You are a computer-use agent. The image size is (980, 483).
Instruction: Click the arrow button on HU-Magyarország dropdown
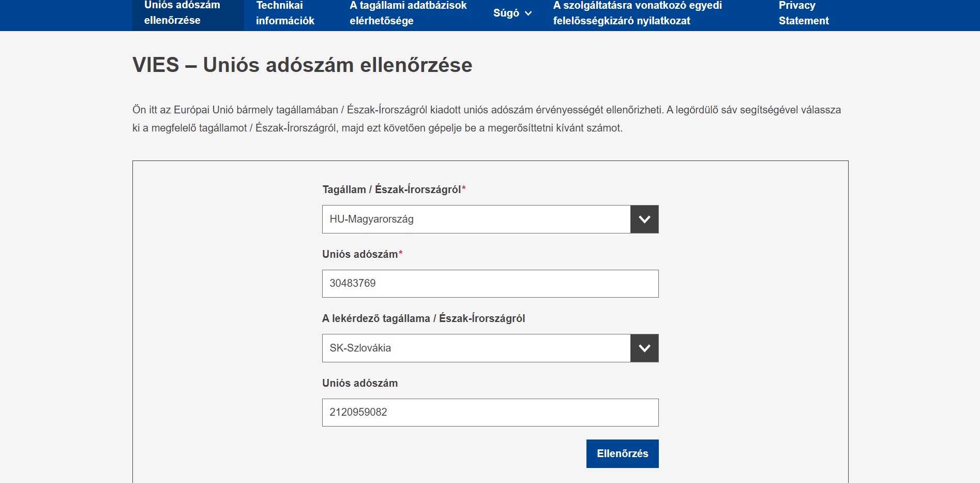point(644,219)
